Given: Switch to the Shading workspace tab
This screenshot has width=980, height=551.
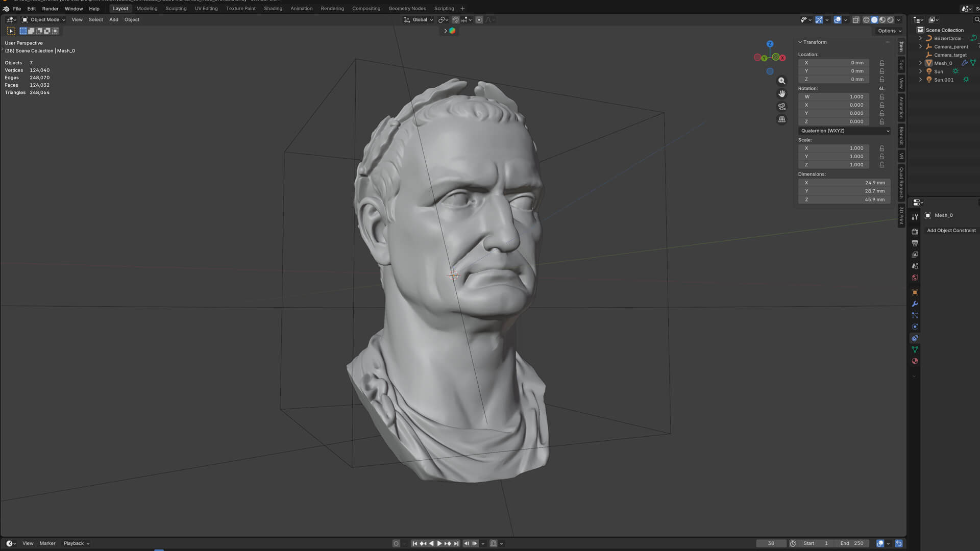Looking at the screenshot, I should (273, 9).
